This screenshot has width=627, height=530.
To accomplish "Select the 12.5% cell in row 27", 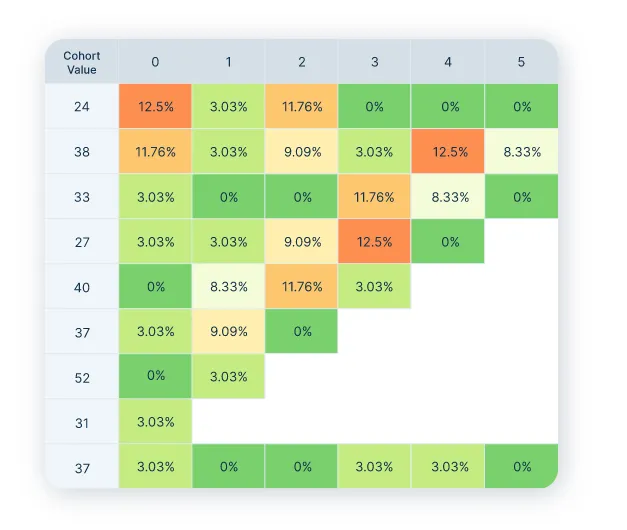I will click(x=375, y=242).
